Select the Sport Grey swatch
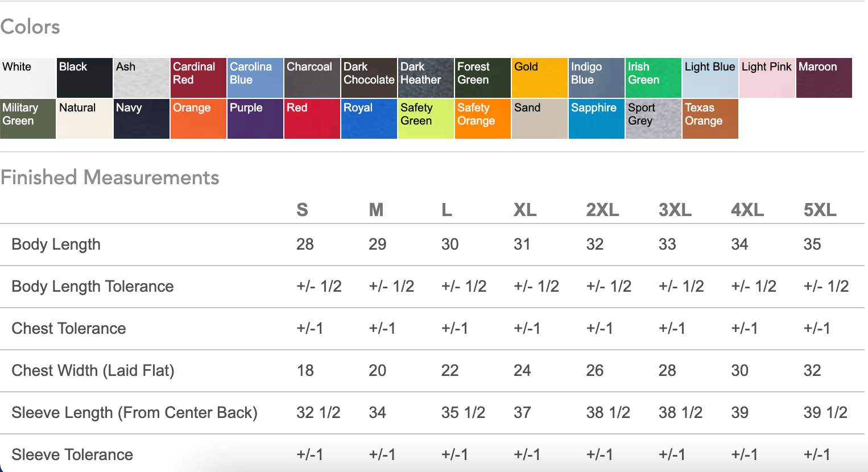868x472 pixels. pos(654,119)
